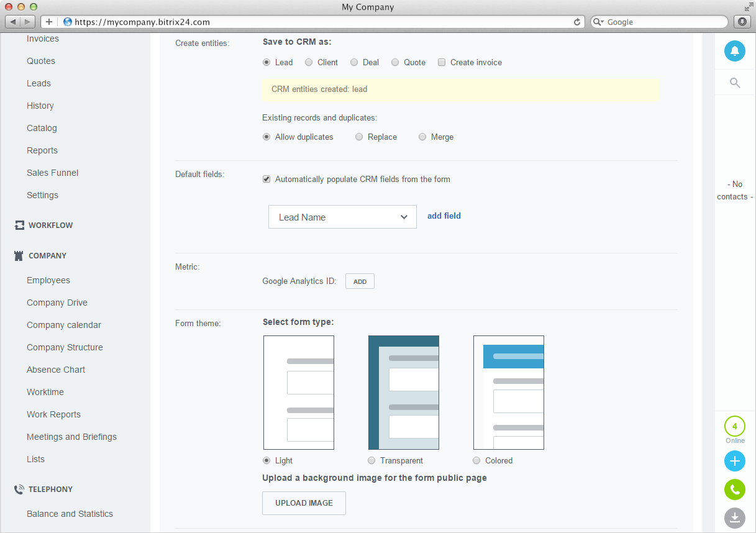Viewport: 756px width, 533px height.
Task: Click ADD for Google Analytics ID
Action: point(360,281)
